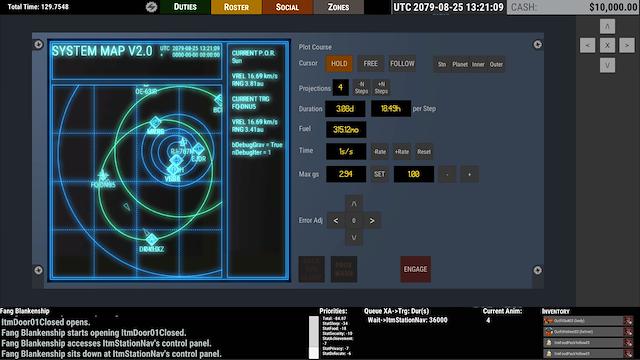This screenshot has height=360, width=640.
Task: Select VBBR marker on system map
Action: click(173, 170)
